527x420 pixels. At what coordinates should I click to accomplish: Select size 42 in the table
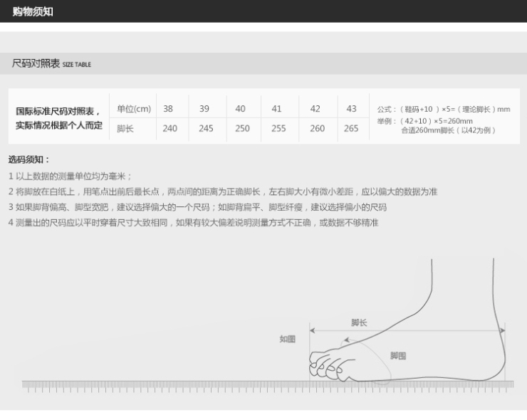point(315,109)
